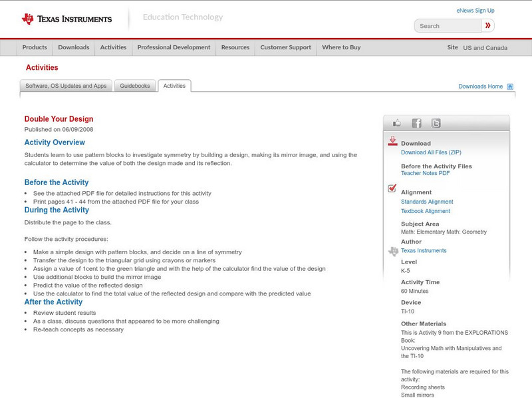Open the Professional Development menu
Screen dimensions: 532x398
coord(174,47)
